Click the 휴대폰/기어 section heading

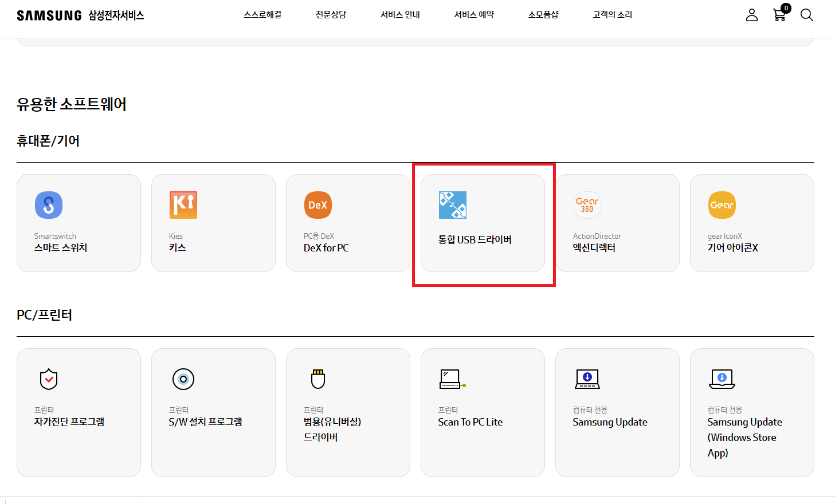(x=48, y=141)
